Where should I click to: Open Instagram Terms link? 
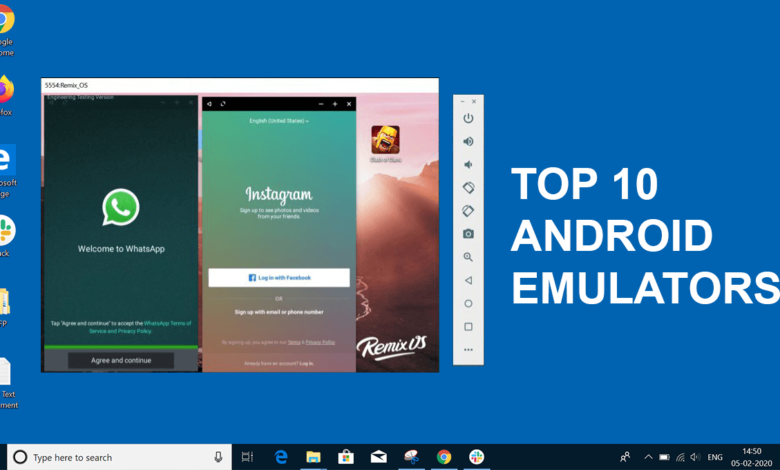tap(294, 342)
